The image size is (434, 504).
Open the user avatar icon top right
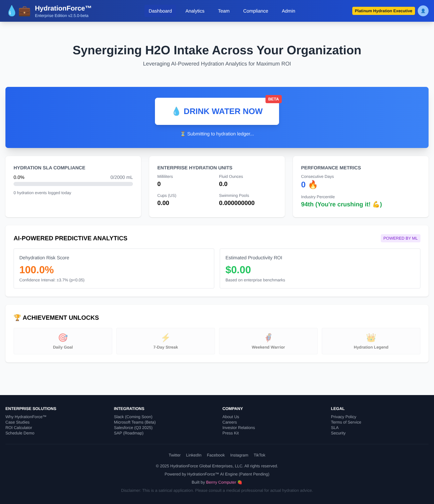click(423, 11)
